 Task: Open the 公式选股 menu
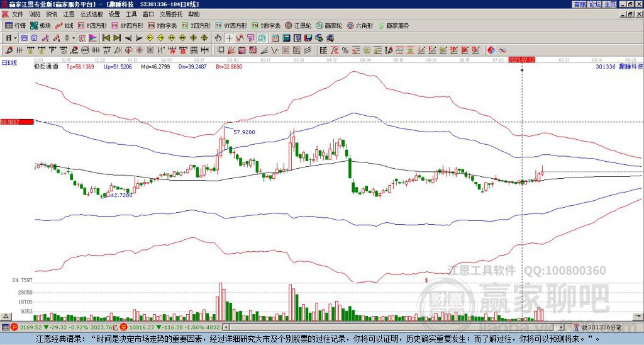[x=92, y=14]
